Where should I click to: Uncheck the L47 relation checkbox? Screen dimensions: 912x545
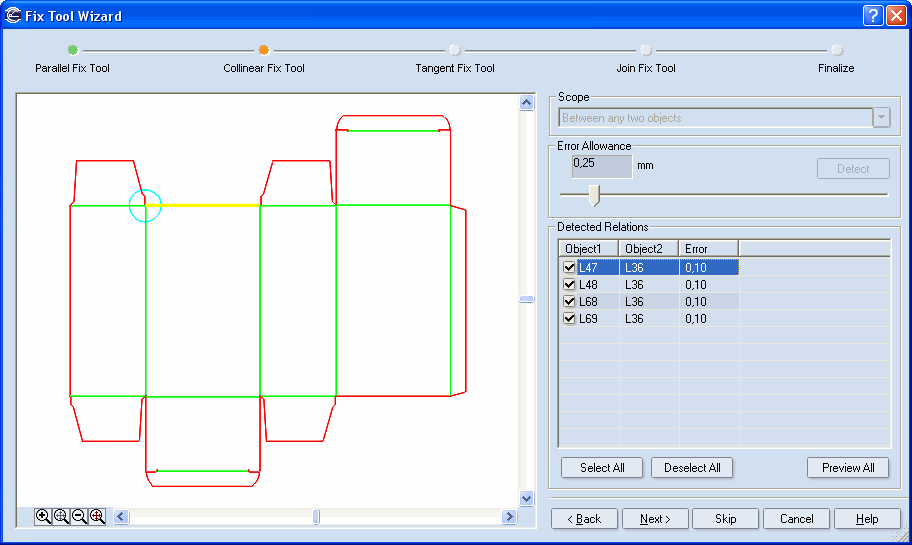pyautogui.click(x=569, y=267)
